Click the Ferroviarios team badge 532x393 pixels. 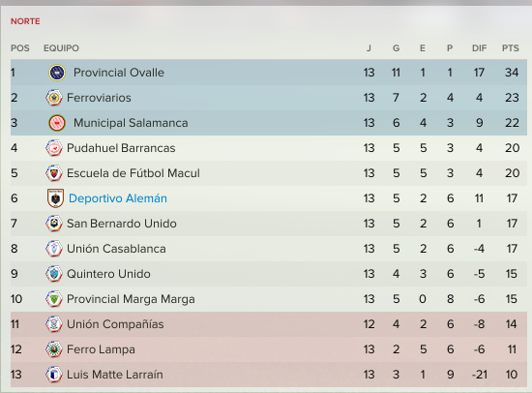point(54,98)
